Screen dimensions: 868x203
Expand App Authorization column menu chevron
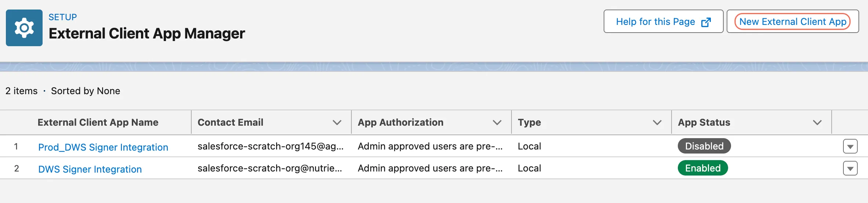(x=497, y=122)
